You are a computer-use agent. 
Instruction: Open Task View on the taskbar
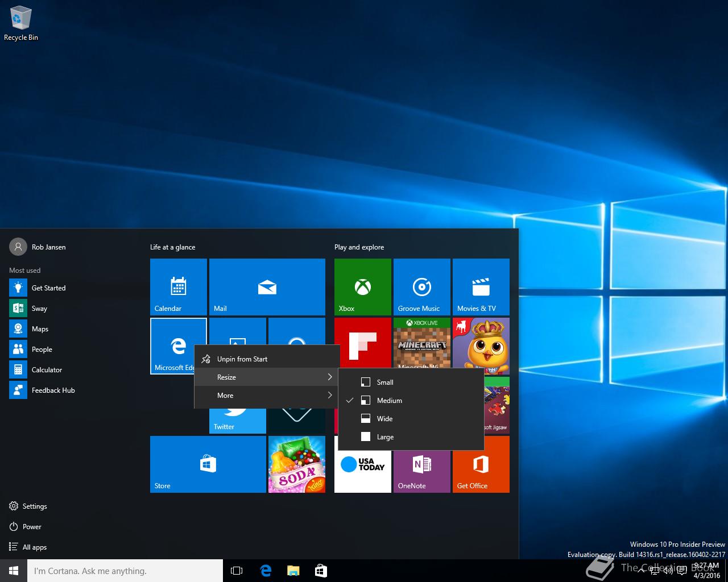(237, 571)
